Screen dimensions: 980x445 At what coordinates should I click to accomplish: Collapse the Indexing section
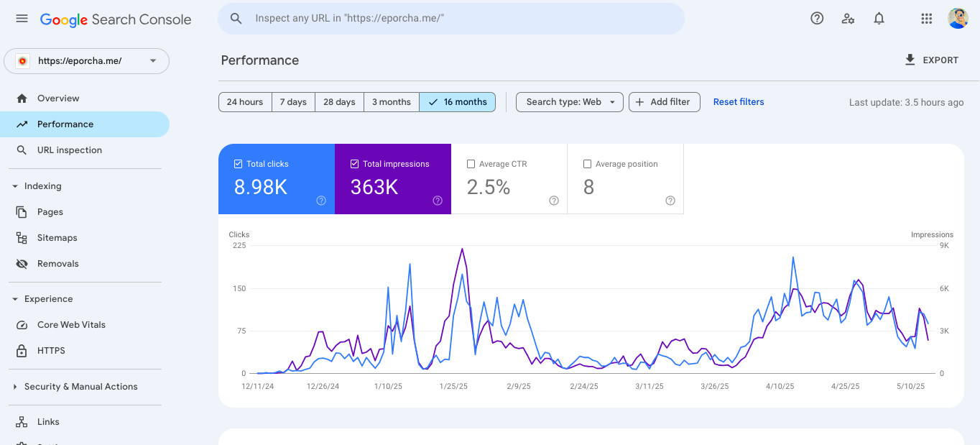point(15,186)
